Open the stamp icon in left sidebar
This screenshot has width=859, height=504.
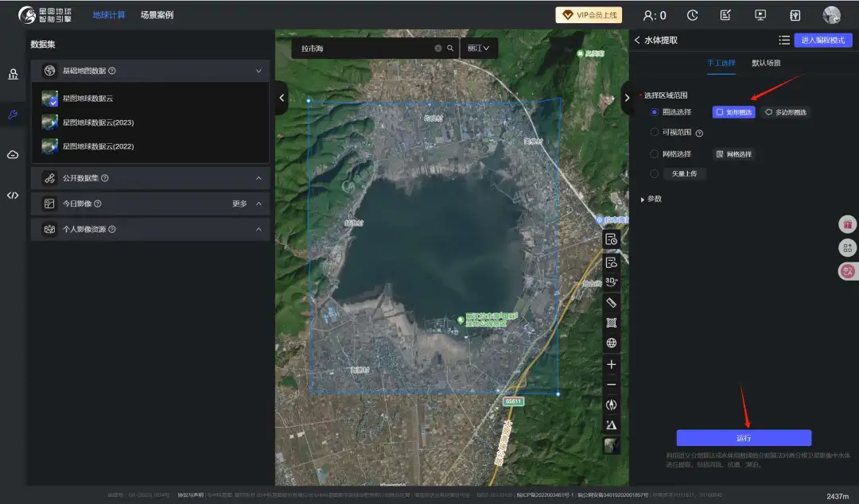(13, 74)
